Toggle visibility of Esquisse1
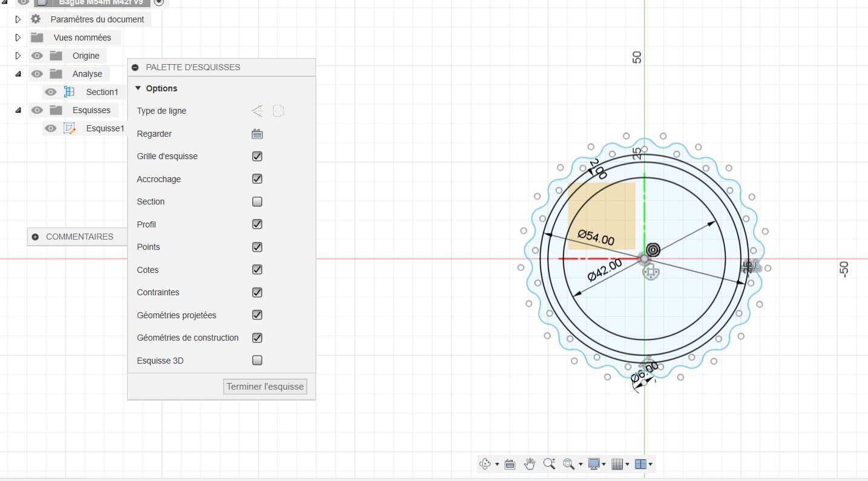Image resolution: width=868 pixels, height=481 pixels. (x=51, y=128)
